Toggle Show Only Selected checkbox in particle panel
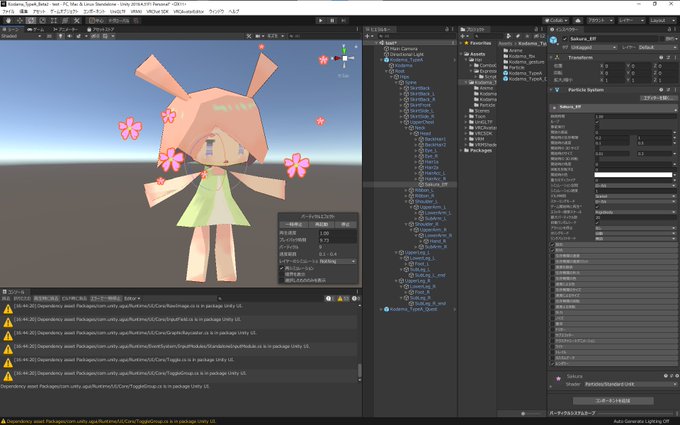The width and height of the screenshot is (680, 425). pyautogui.click(x=281, y=281)
